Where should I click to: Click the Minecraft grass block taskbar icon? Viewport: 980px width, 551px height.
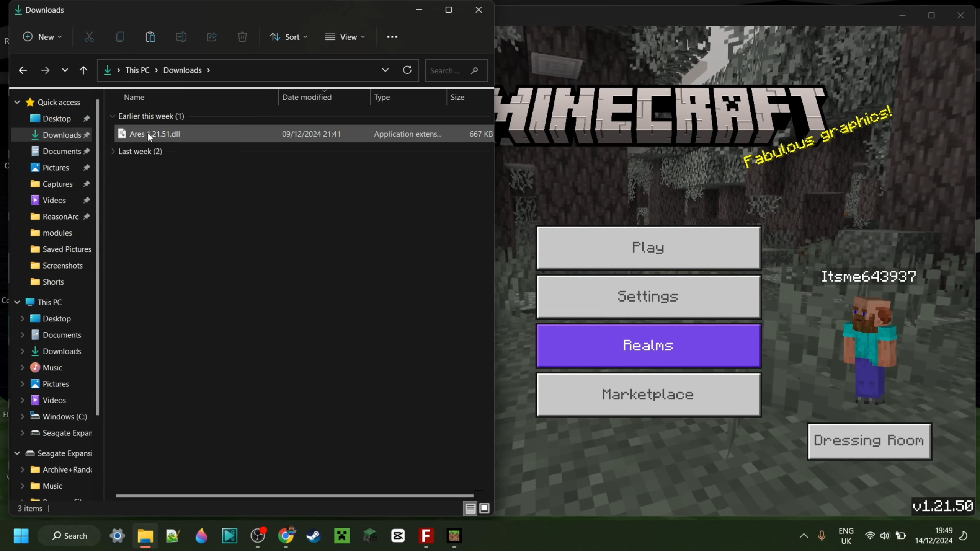pos(454,536)
